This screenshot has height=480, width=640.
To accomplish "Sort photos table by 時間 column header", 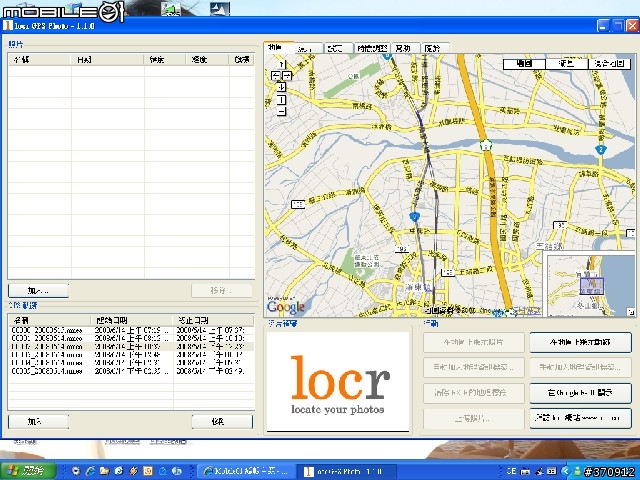I will (107, 60).
